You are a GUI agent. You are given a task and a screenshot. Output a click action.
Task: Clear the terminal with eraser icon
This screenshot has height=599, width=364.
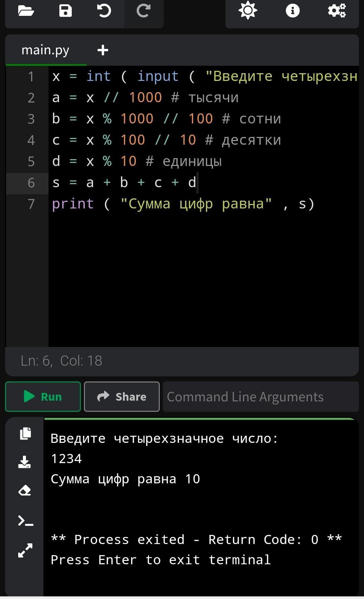(x=25, y=491)
